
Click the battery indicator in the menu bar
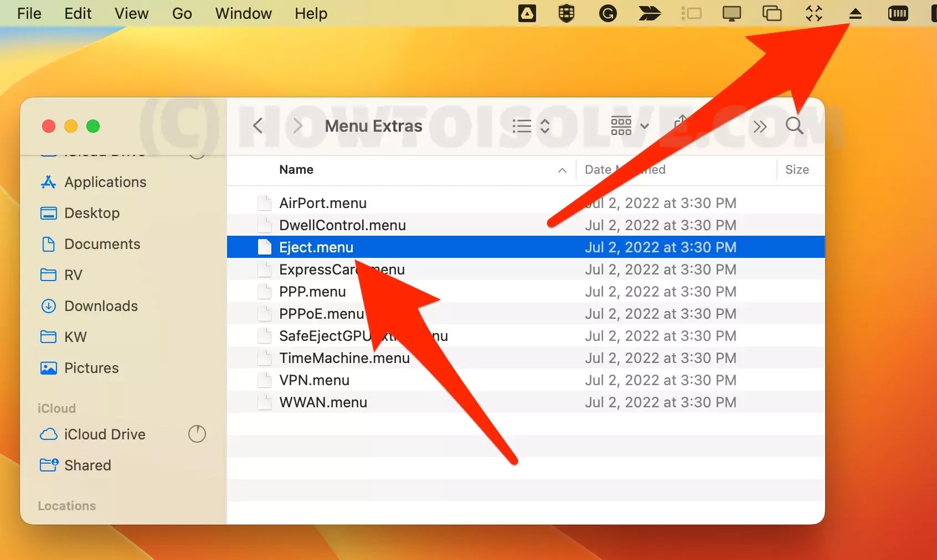pos(898,13)
